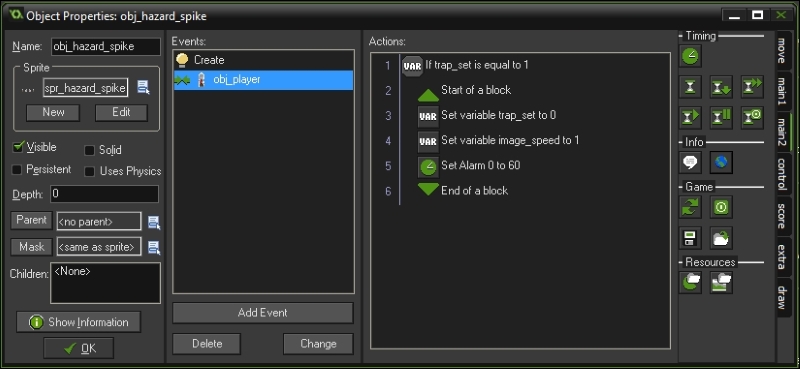Screen dimensions: 800x369
Task: Select the Create event in the Events list
Action: 263,60
